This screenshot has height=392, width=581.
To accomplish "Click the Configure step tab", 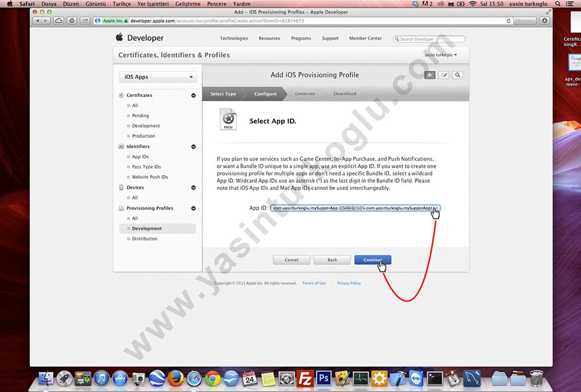I will [x=266, y=93].
